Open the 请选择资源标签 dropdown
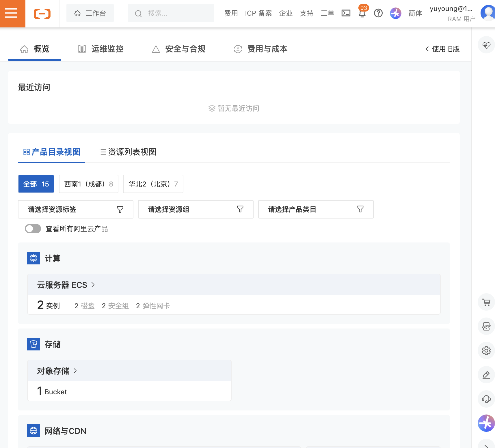 [75, 209]
